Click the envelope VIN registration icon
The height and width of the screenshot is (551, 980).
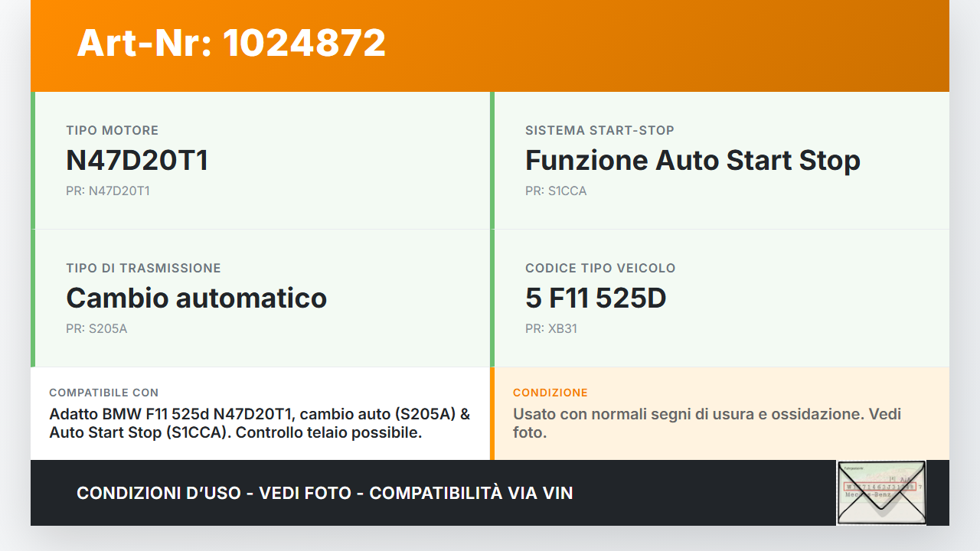(881, 492)
